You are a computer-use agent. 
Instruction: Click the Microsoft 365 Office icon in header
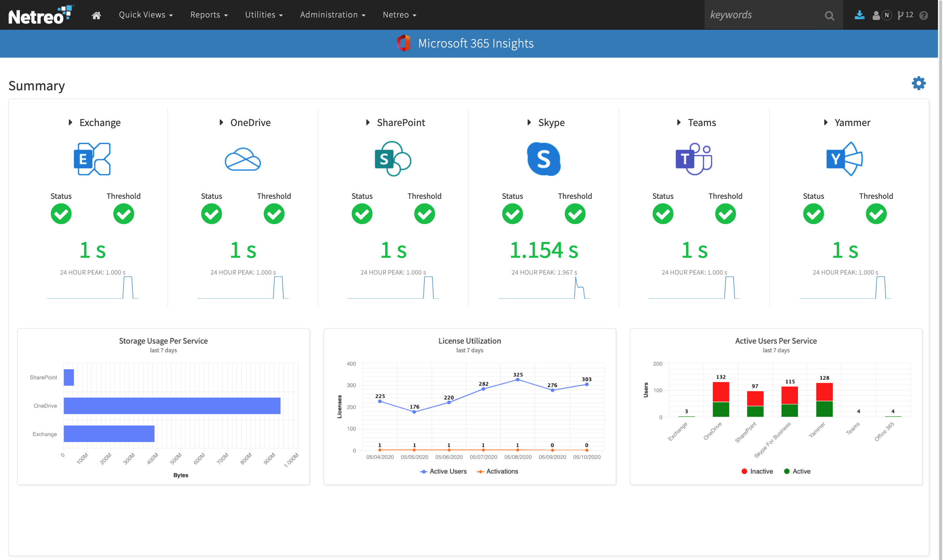(x=403, y=43)
